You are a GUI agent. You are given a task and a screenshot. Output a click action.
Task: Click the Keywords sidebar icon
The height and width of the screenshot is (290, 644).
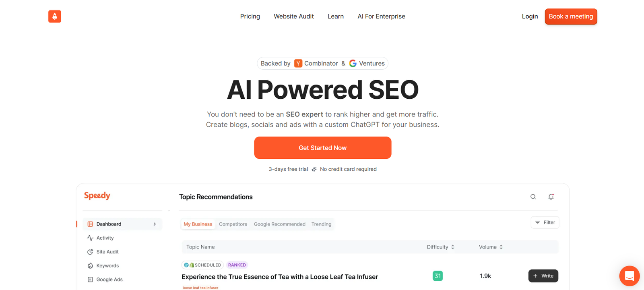click(90, 266)
